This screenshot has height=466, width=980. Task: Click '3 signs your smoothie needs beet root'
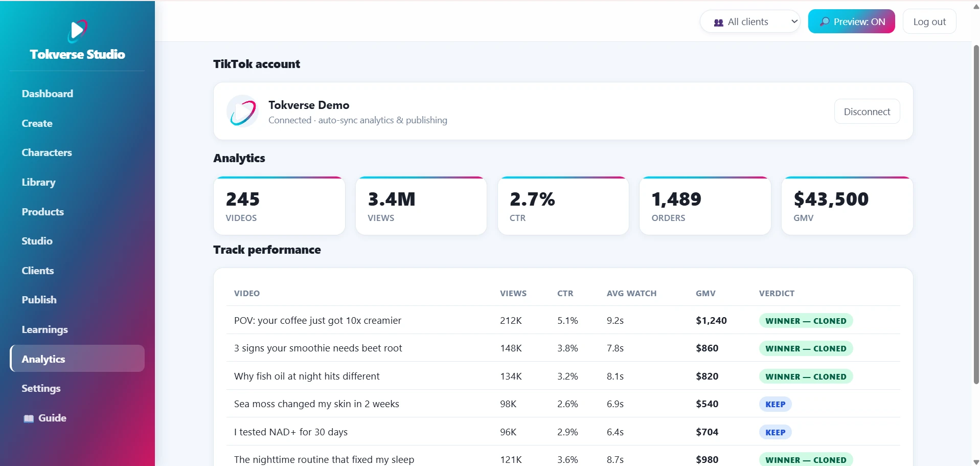[x=318, y=348]
